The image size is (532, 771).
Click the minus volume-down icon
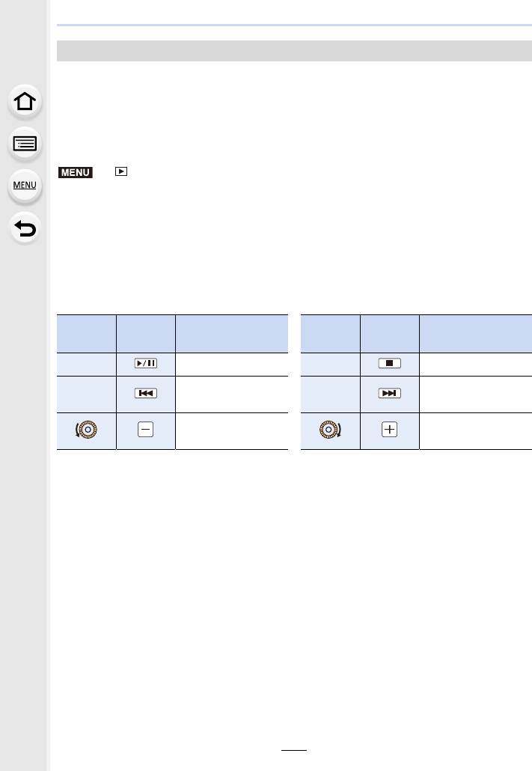146,430
